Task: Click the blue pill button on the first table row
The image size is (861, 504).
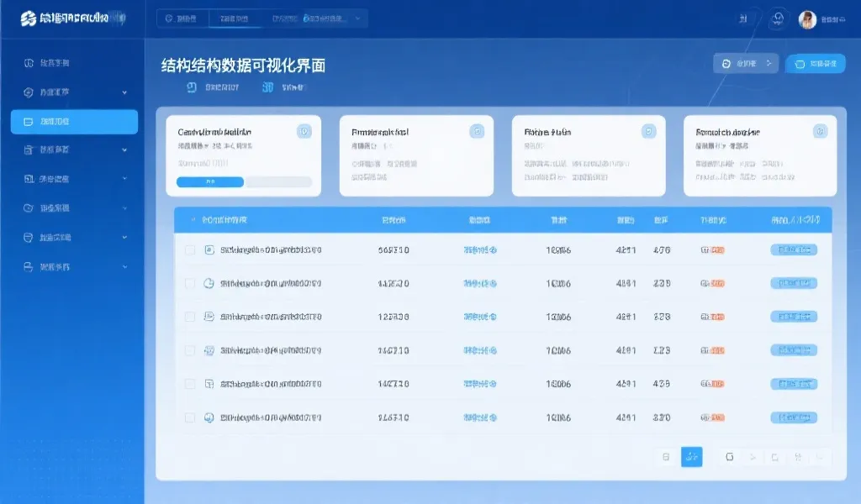Action: 794,249
